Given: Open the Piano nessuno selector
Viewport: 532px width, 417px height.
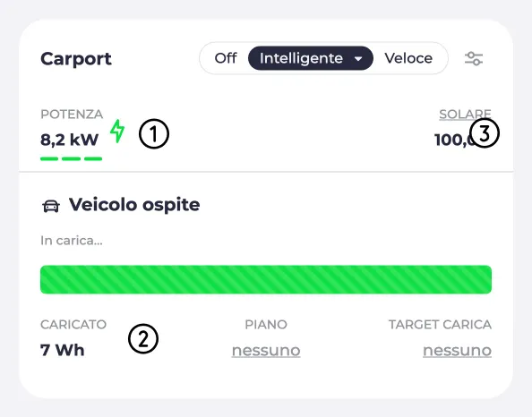Looking at the screenshot, I should tap(266, 351).
